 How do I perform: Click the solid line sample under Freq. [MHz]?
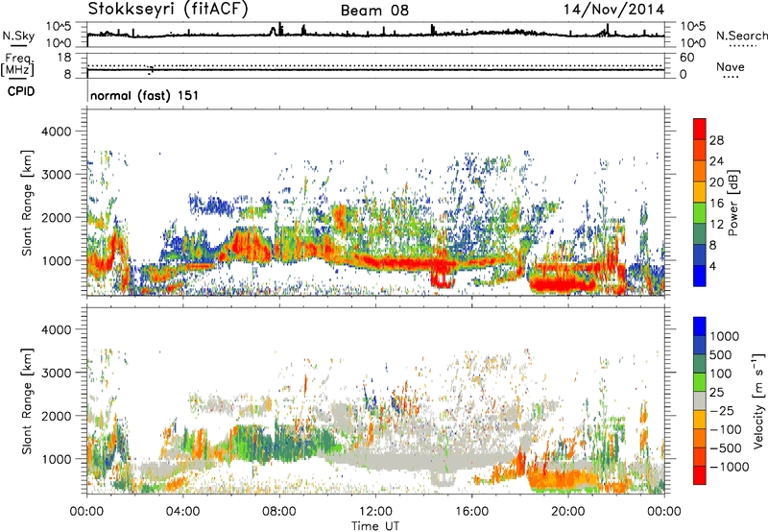click(19, 79)
